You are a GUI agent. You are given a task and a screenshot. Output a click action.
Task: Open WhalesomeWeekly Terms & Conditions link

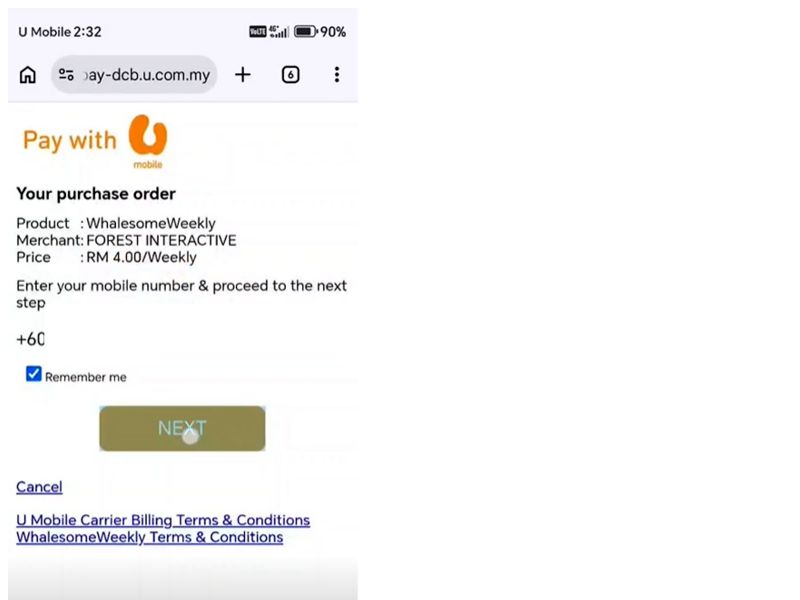tap(149, 537)
